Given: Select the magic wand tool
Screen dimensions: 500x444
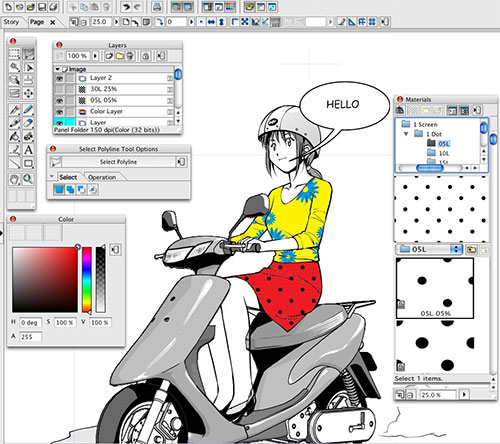Looking at the screenshot, I should pos(14,67).
